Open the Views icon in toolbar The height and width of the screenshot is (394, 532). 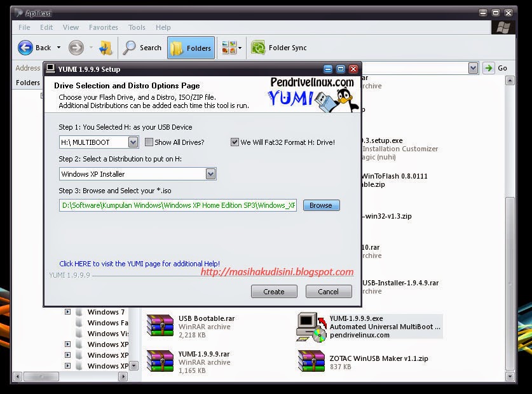[x=229, y=48]
